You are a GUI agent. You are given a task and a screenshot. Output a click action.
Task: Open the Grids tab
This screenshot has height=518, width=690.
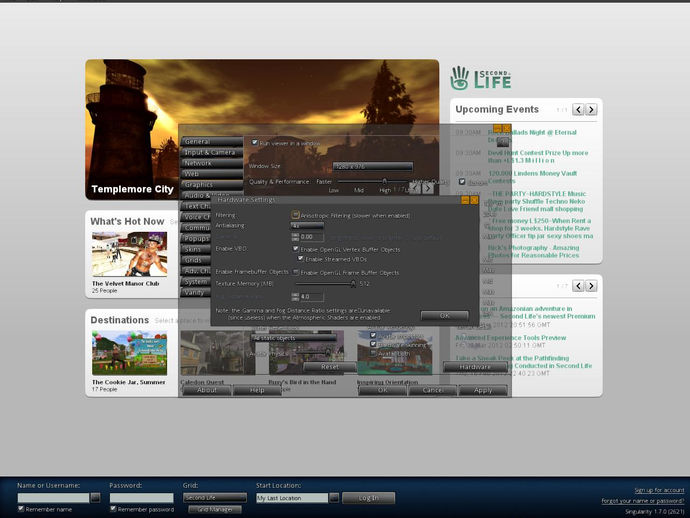(196, 260)
